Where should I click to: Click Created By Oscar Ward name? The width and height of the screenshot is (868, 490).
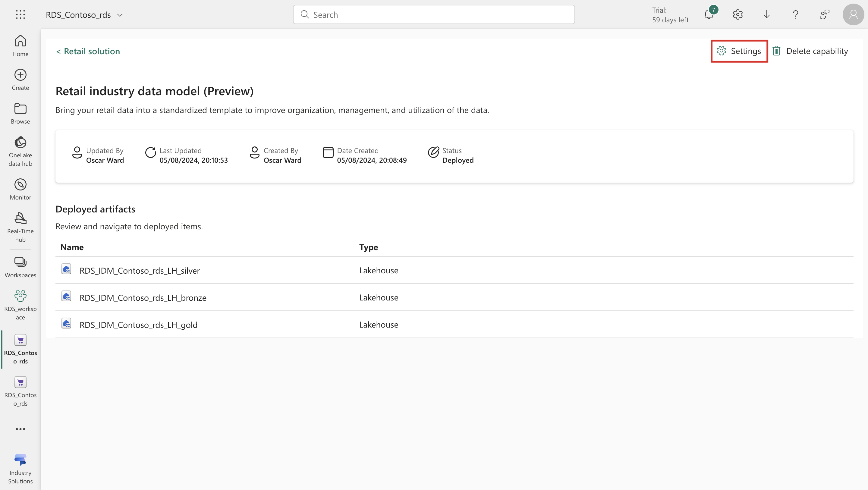pos(282,160)
